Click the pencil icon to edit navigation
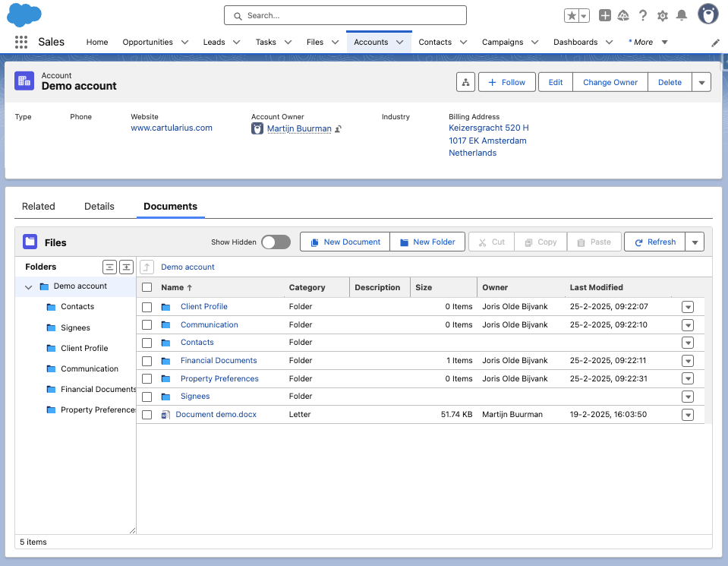The width and height of the screenshot is (728, 566). click(x=715, y=43)
